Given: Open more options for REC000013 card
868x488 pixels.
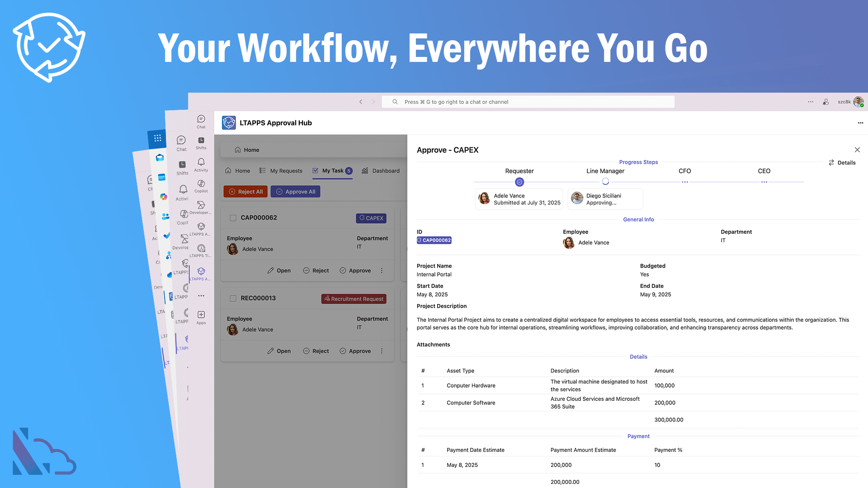Looking at the screenshot, I should pyautogui.click(x=382, y=351).
